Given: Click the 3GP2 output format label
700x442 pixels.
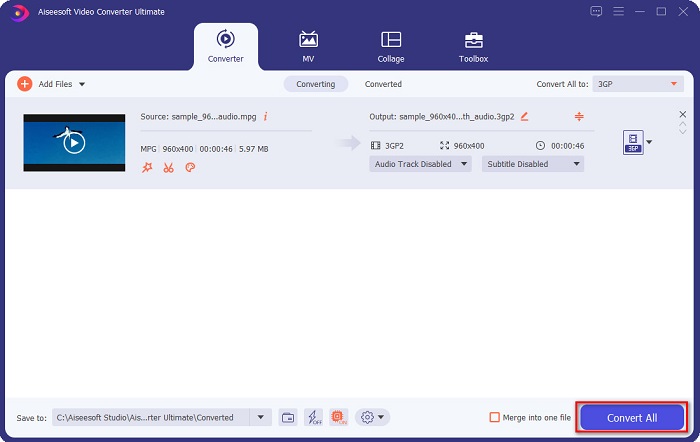Looking at the screenshot, I should [x=394, y=146].
